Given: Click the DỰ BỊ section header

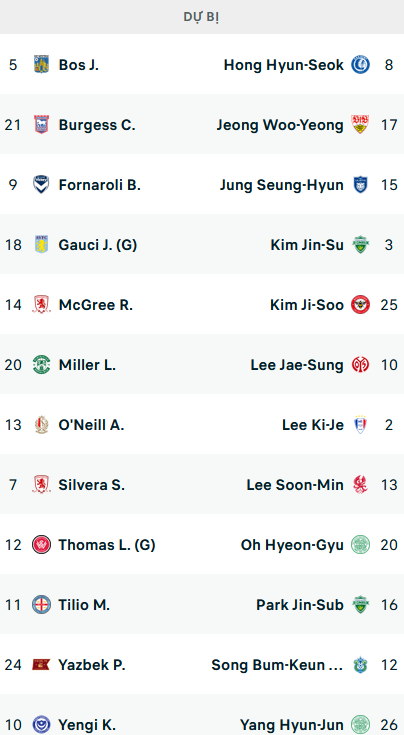Looking at the screenshot, I should click(202, 17).
